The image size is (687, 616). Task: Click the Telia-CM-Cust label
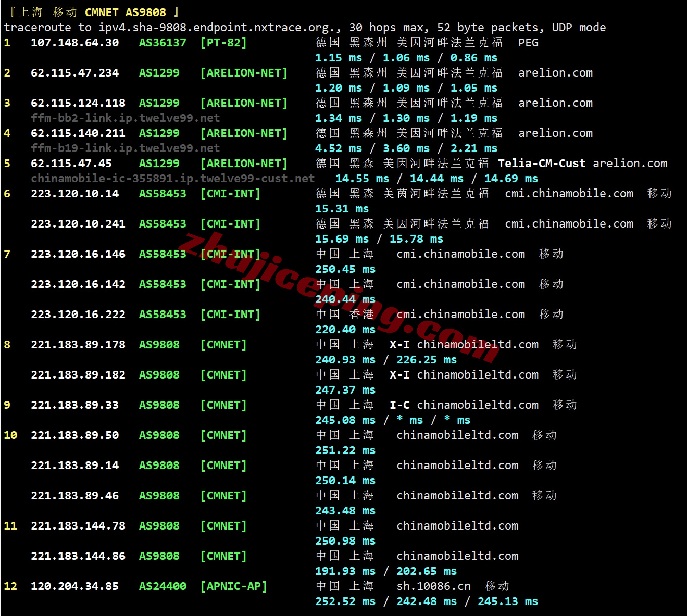542,164
